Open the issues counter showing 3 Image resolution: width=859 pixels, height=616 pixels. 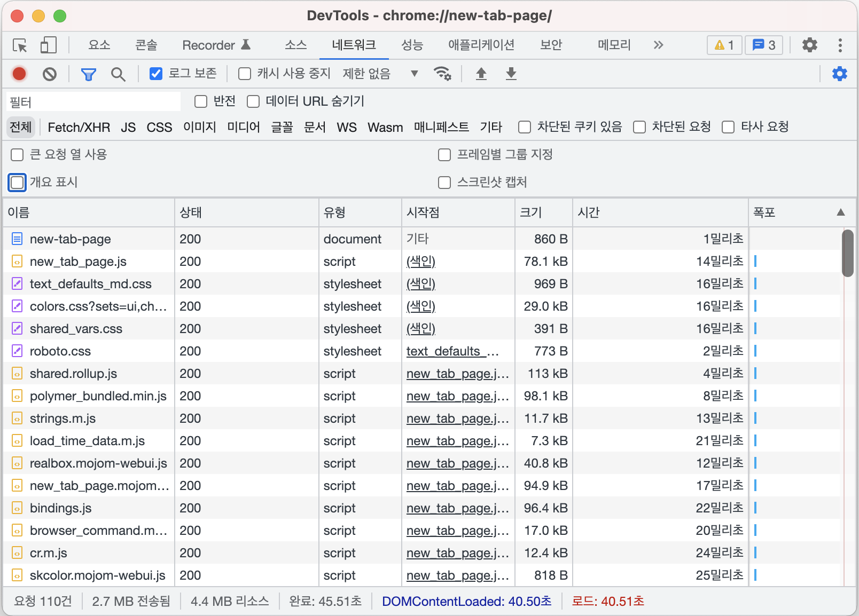(x=764, y=45)
